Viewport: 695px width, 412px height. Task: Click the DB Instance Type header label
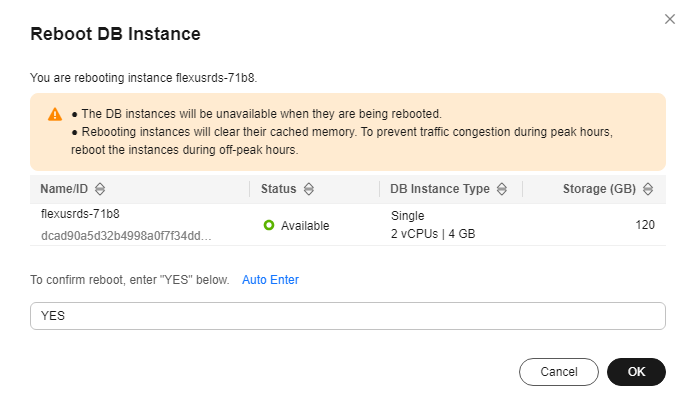[440, 188]
